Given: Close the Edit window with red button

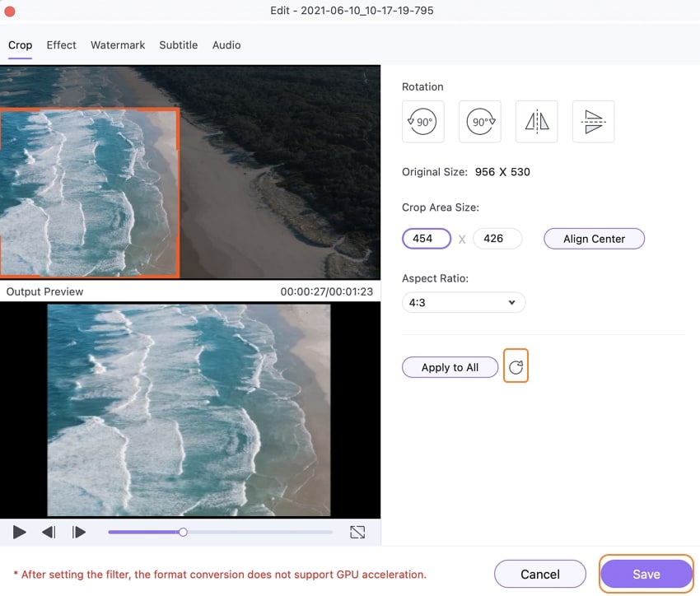Looking at the screenshot, I should pyautogui.click(x=9, y=12).
